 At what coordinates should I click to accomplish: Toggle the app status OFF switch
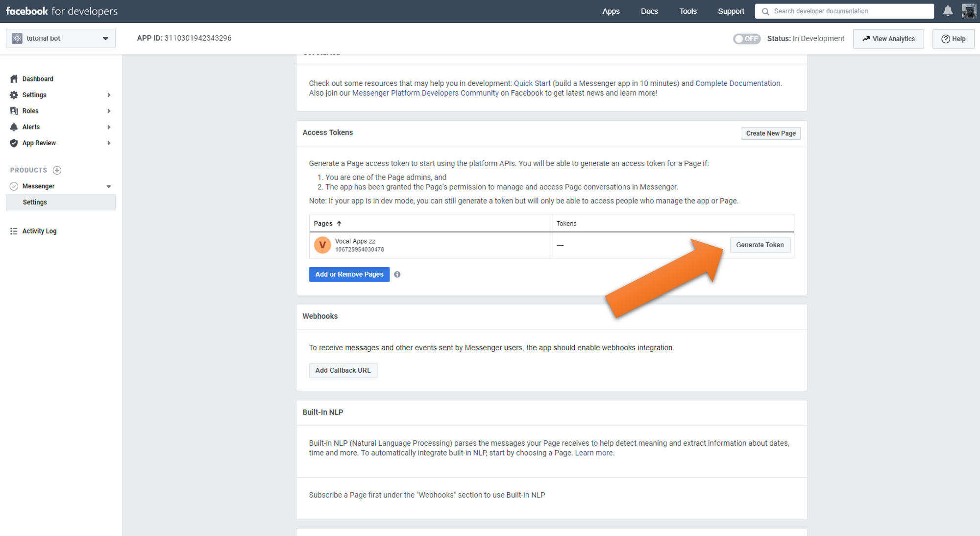coord(746,39)
